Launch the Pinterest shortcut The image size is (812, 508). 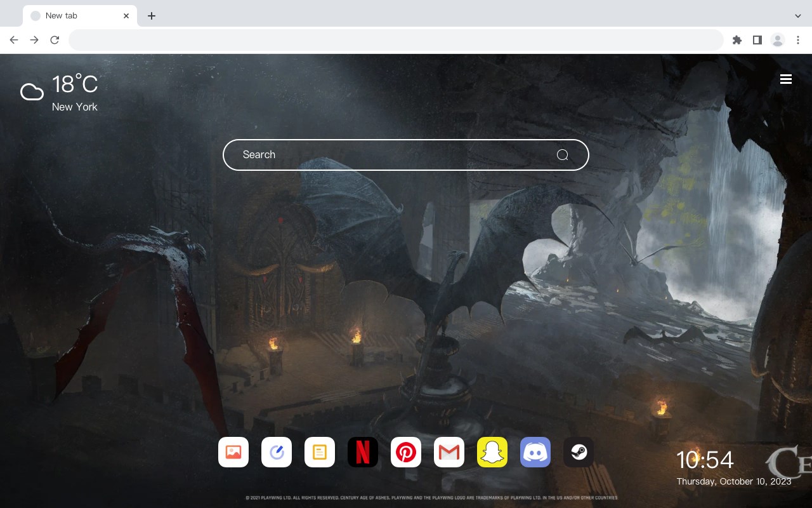(x=406, y=452)
